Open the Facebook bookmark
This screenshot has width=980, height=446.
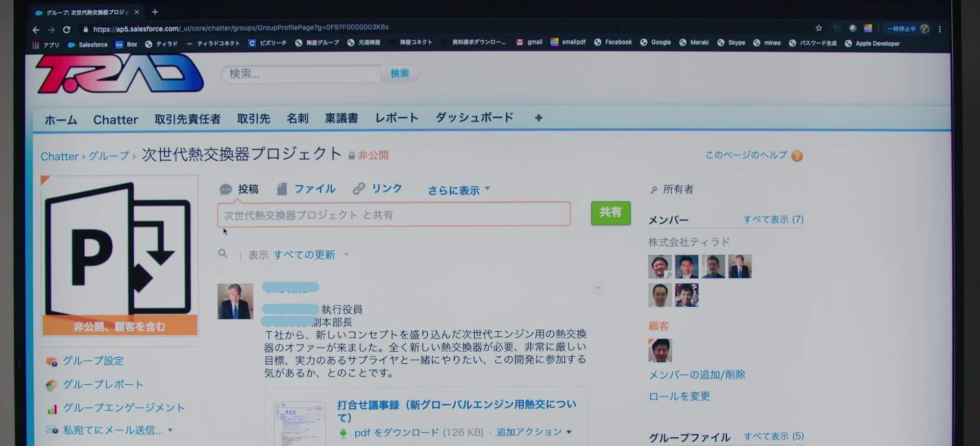point(613,42)
